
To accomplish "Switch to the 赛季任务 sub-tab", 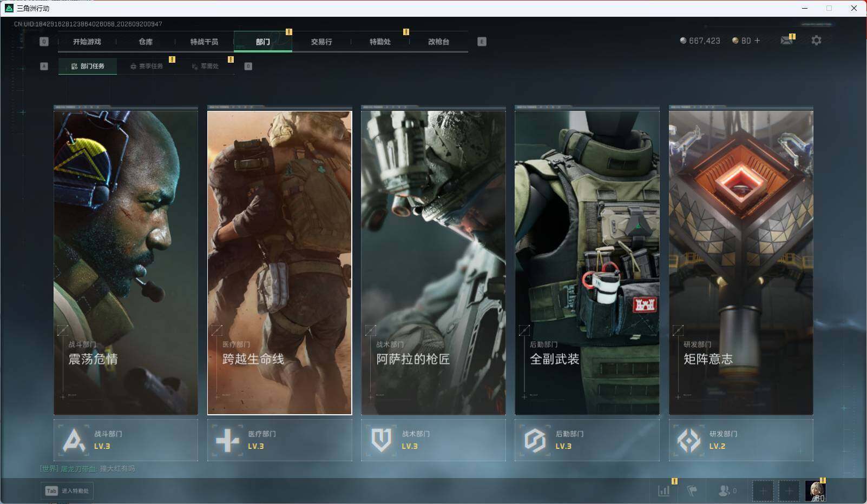I will [x=146, y=66].
